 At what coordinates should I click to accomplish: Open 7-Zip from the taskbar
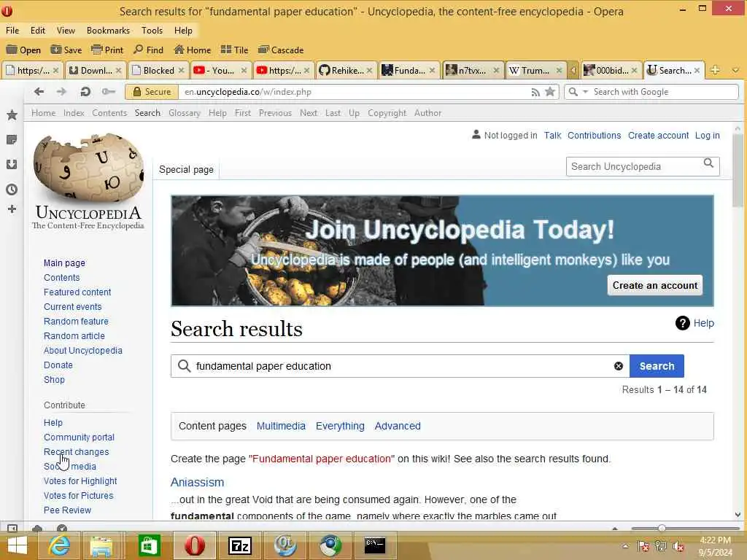pos(239,545)
